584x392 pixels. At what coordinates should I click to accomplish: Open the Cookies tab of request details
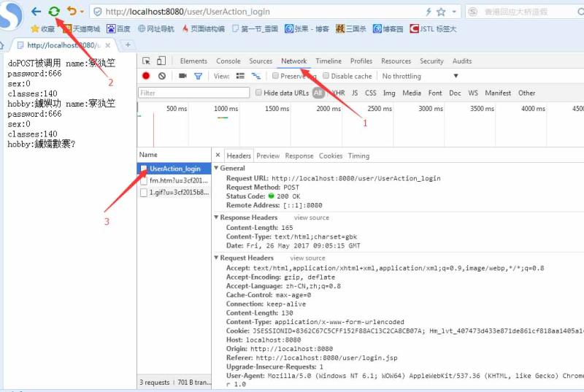coord(331,156)
